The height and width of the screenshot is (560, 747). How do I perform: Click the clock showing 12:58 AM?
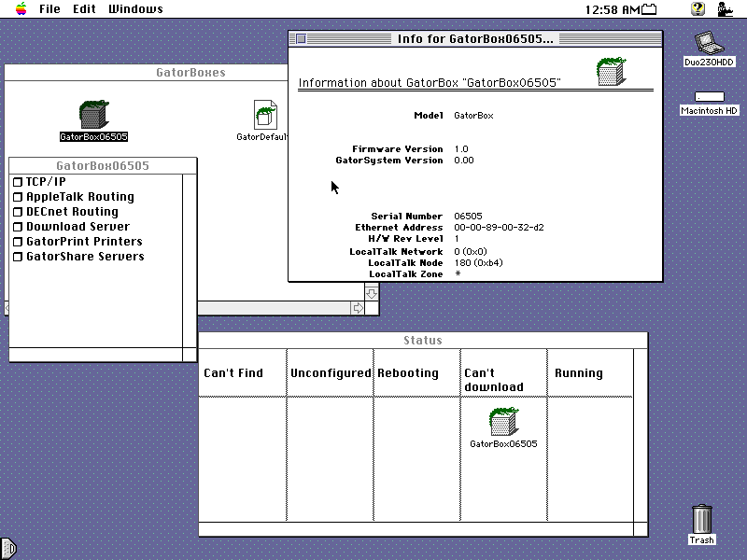pos(613,9)
